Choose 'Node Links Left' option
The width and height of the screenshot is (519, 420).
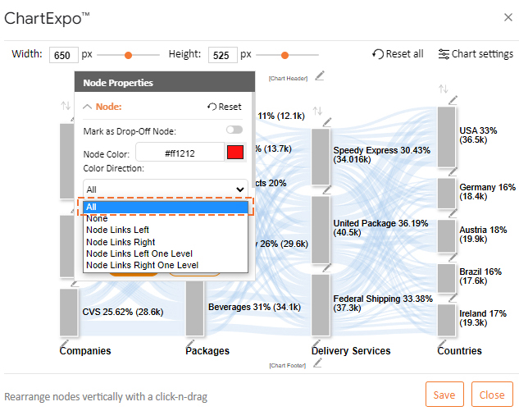click(166, 230)
